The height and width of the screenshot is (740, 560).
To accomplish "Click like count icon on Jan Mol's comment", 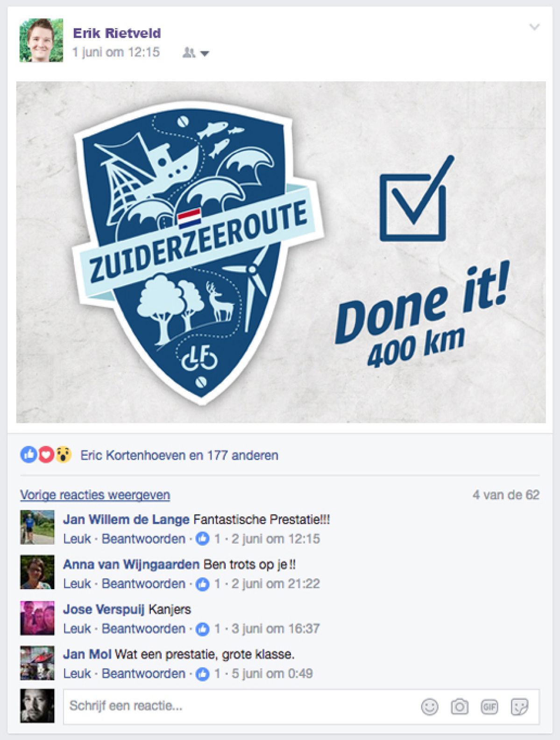I will pos(202,674).
